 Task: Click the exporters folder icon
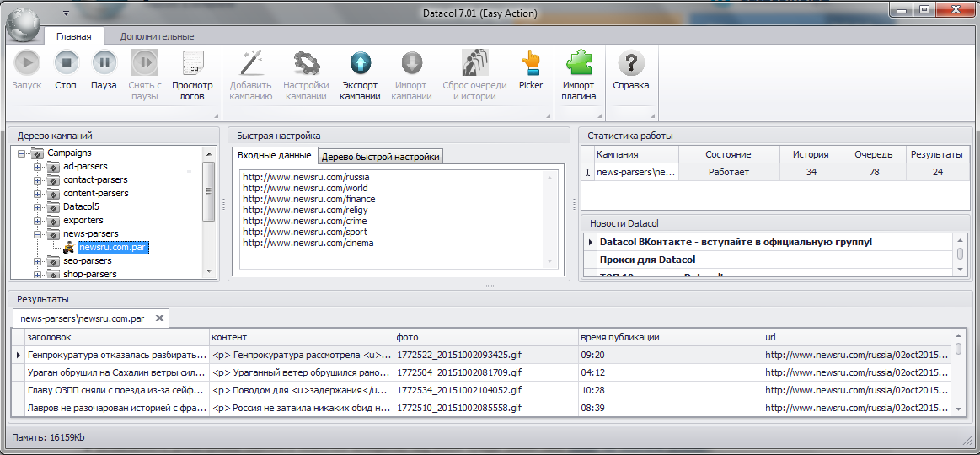[55, 221]
